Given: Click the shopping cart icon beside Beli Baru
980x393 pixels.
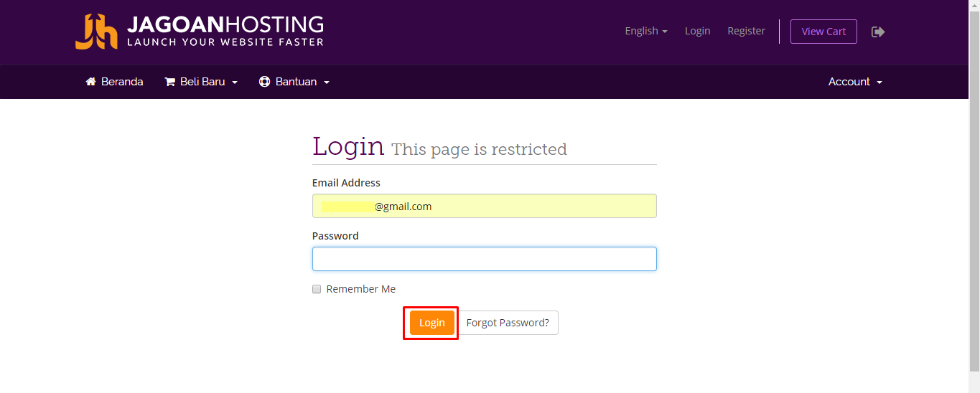Looking at the screenshot, I should tap(169, 82).
